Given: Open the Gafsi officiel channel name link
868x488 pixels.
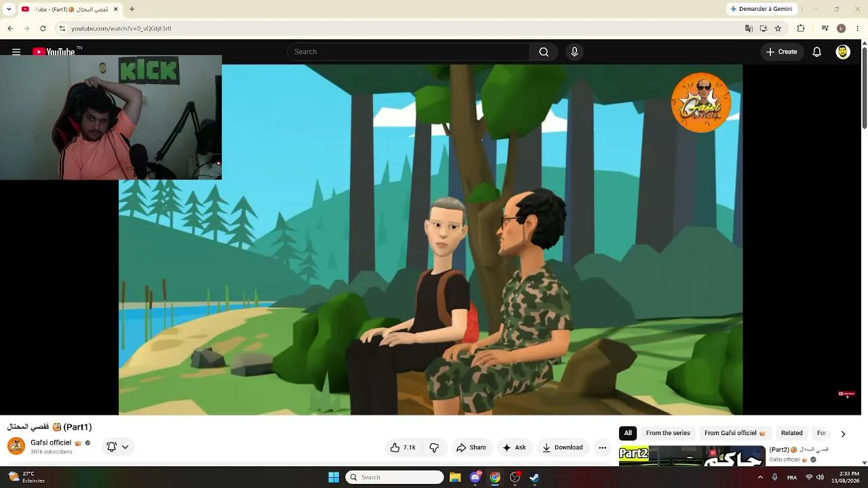Looking at the screenshot, I should pos(51,443).
